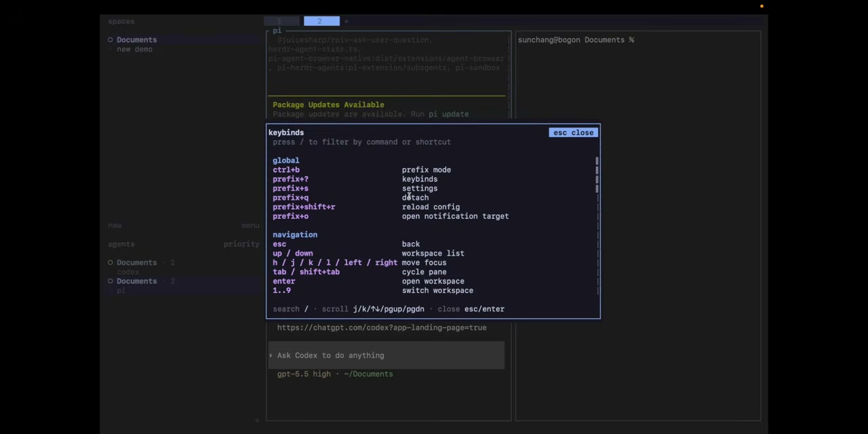Focus the terminal prompt 'sunchang@bogon Documents %'

pyautogui.click(x=576, y=39)
